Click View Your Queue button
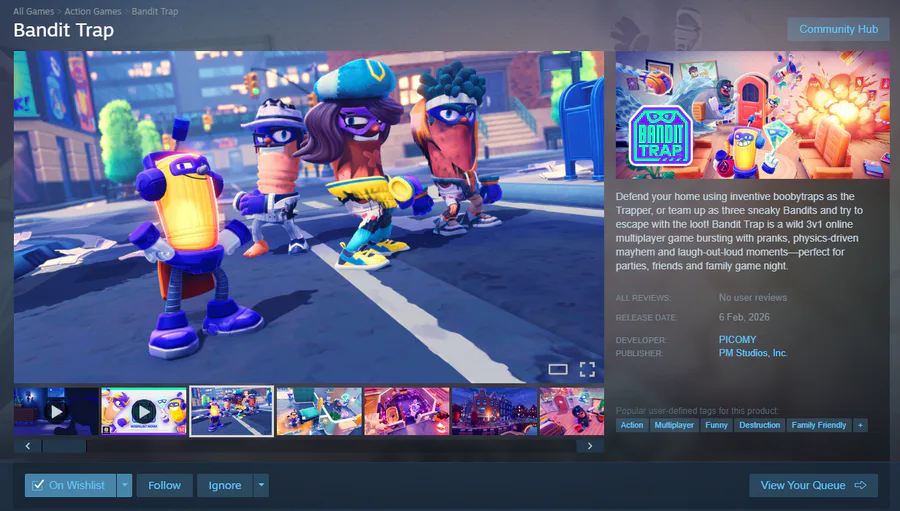Image resolution: width=900 pixels, height=511 pixels. click(x=813, y=485)
